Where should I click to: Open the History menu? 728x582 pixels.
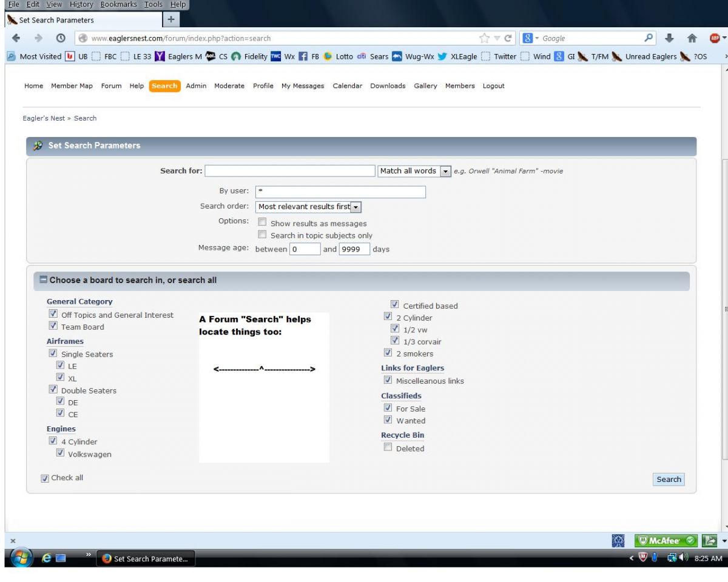tap(81, 4)
